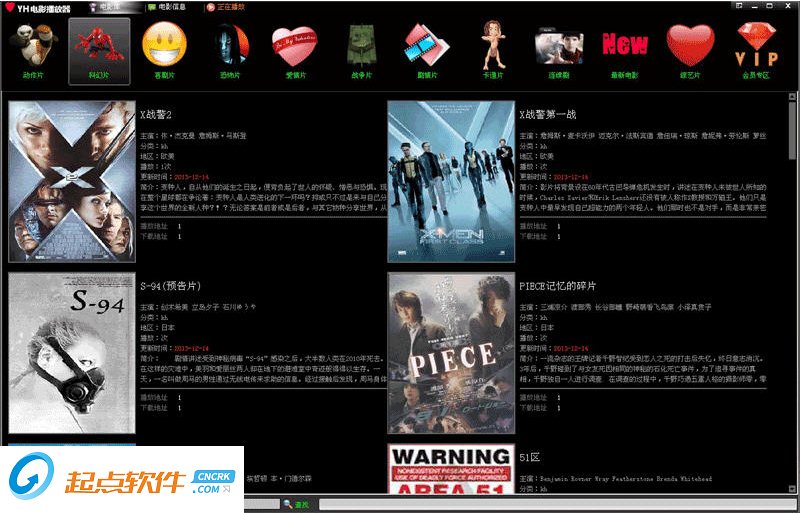Open the S-94 gas mask poster

click(72, 353)
